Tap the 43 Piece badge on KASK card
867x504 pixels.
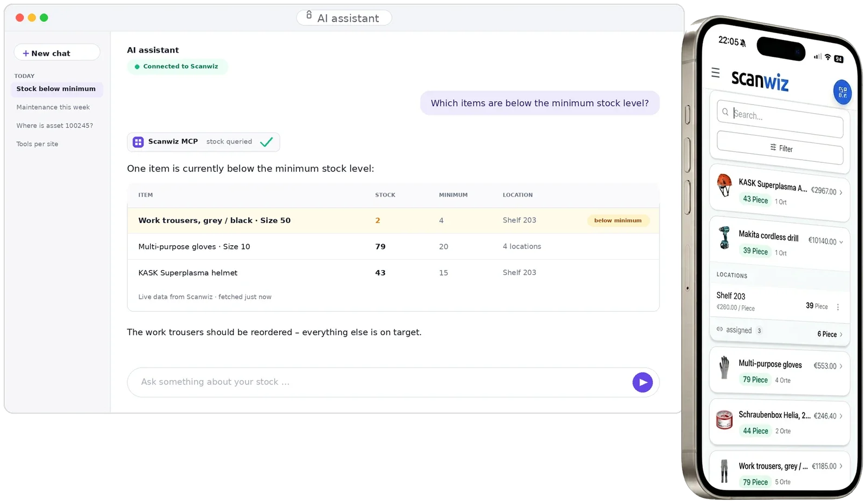755,199
